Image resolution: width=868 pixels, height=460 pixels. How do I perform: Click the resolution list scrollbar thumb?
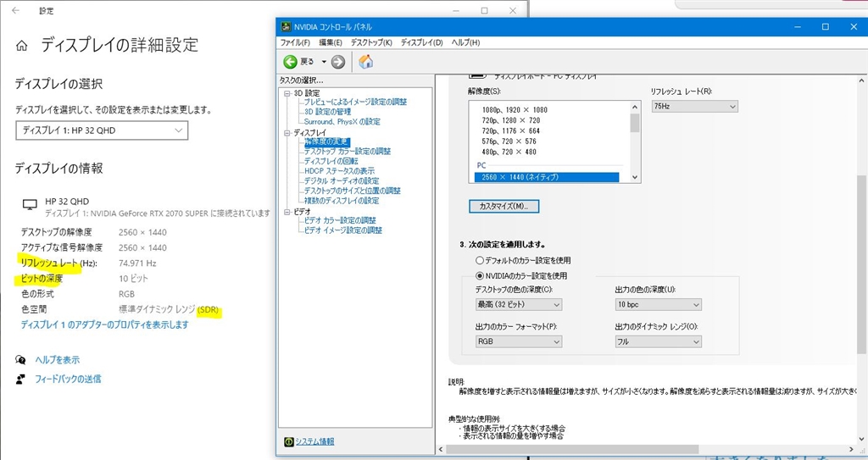(x=635, y=123)
